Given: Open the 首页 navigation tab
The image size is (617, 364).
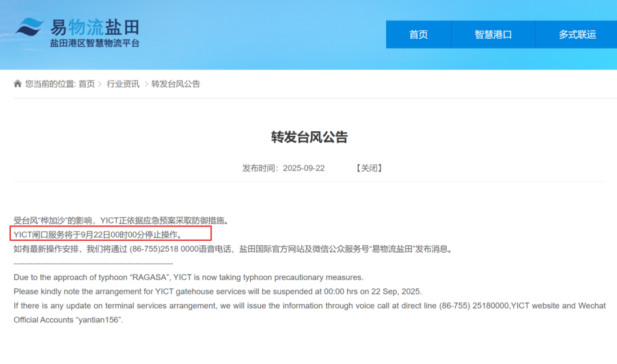Looking at the screenshot, I should [x=418, y=35].
